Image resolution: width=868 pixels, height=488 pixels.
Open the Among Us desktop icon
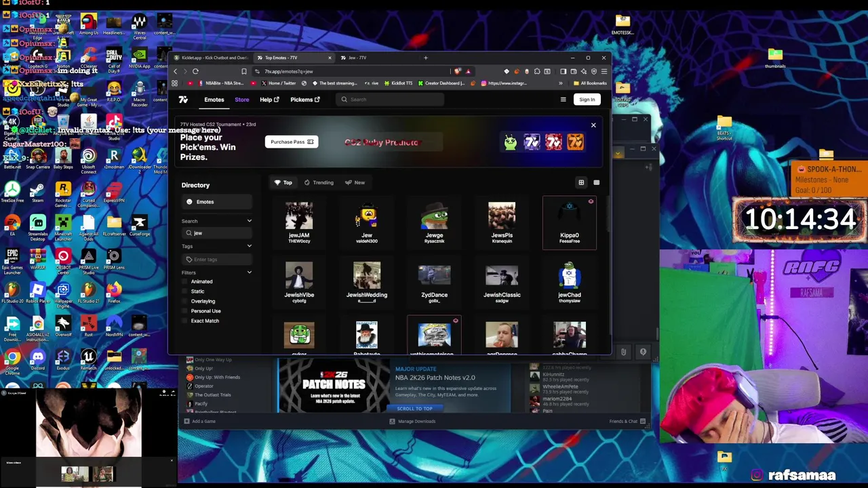pos(89,24)
